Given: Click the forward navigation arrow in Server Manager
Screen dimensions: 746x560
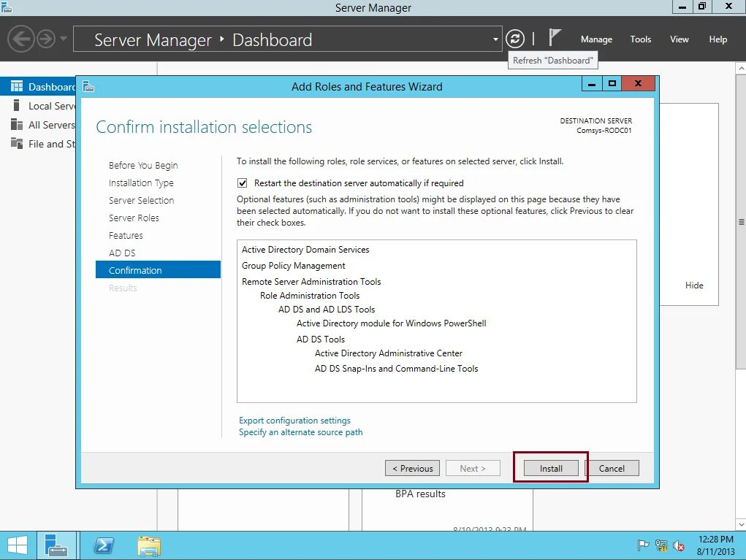Looking at the screenshot, I should (x=46, y=39).
